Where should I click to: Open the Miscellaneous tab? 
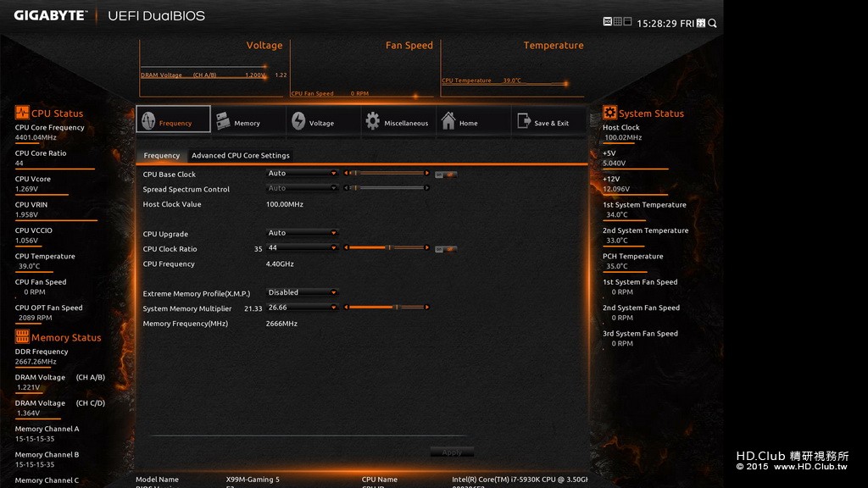click(x=398, y=120)
